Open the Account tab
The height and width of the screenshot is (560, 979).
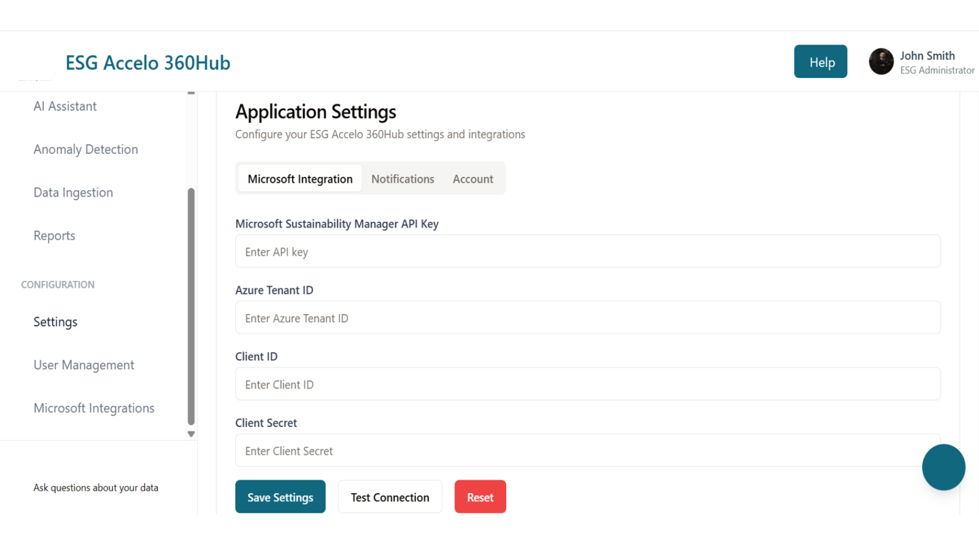(x=473, y=179)
